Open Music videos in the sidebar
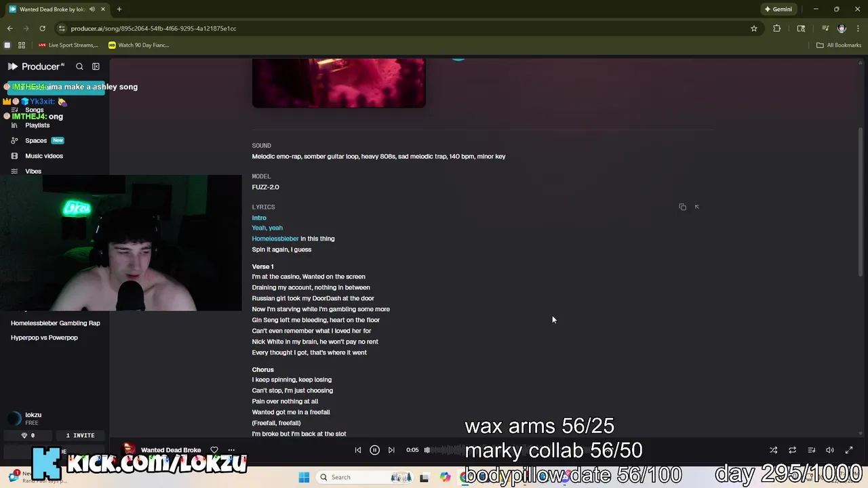This screenshot has width=868, height=488. coord(44,156)
